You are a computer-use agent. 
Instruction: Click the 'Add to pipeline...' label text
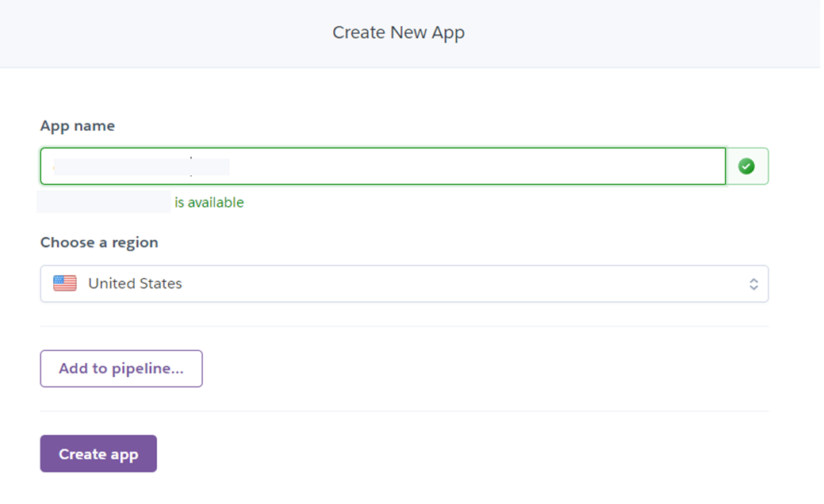tap(121, 368)
